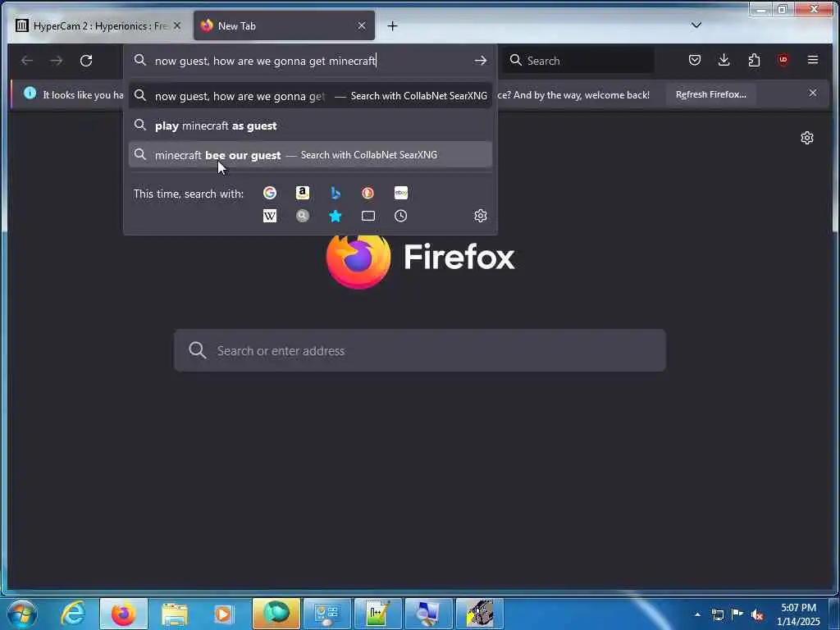Reload the current page
This screenshot has height=630, width=840.
tap(86, 61)
